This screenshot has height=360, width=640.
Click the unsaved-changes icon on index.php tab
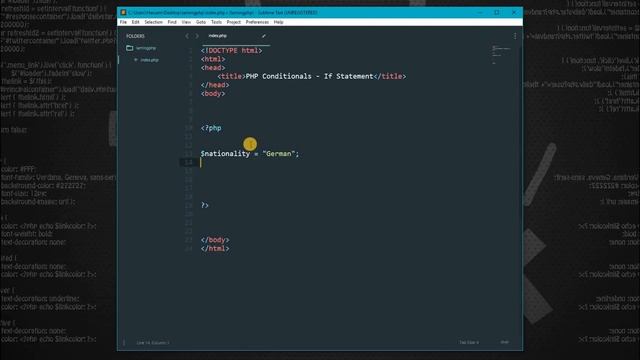pos(264,36)
